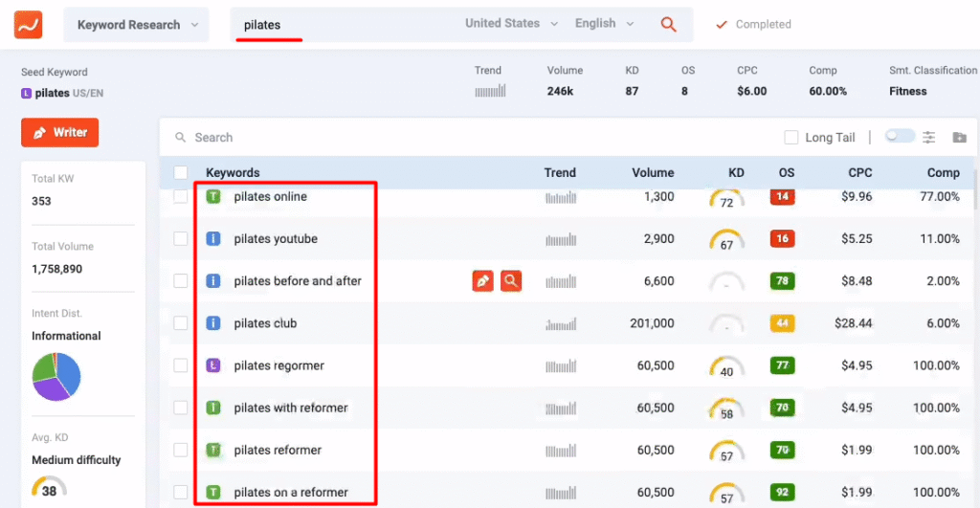Click the Writer button

click(59, 133)
